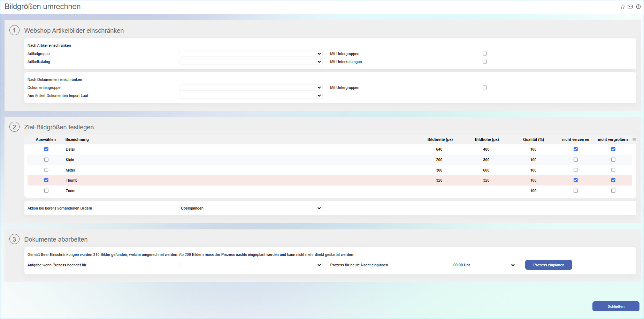This screenshot has height=319, width=644.
Task: Toggle nicht verzerren for Zoom
Action: click(576, 191)
